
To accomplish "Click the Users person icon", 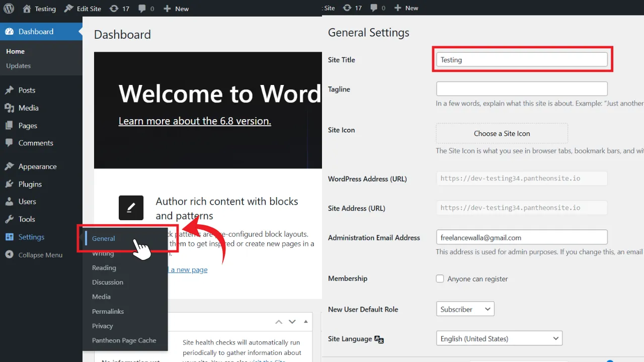I will [x=9, y=202].
